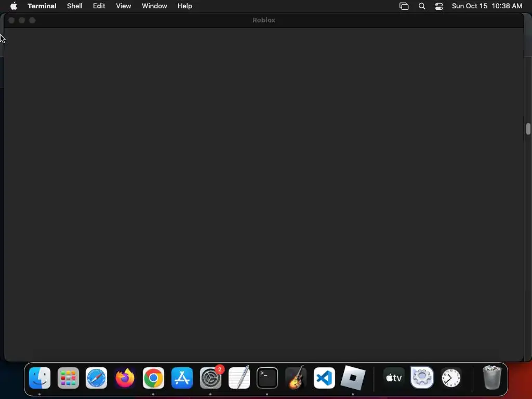Open the Shell menu

(75, 6)
